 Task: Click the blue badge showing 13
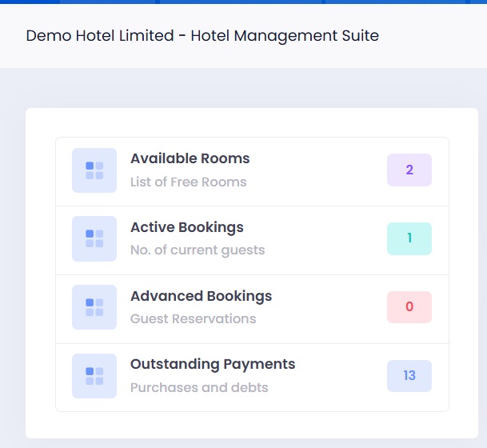[x=409, y=376]
